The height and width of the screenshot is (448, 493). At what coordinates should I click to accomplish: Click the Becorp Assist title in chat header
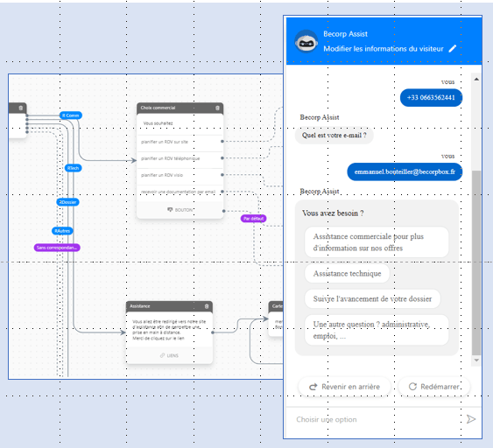click(345, 34)
